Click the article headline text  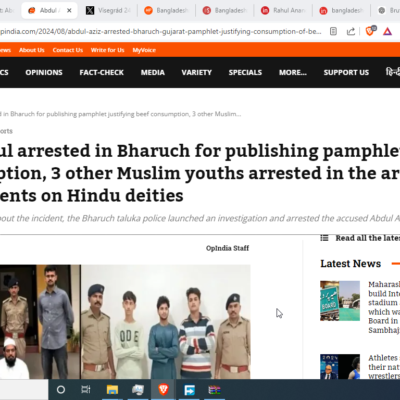(200, 173)
